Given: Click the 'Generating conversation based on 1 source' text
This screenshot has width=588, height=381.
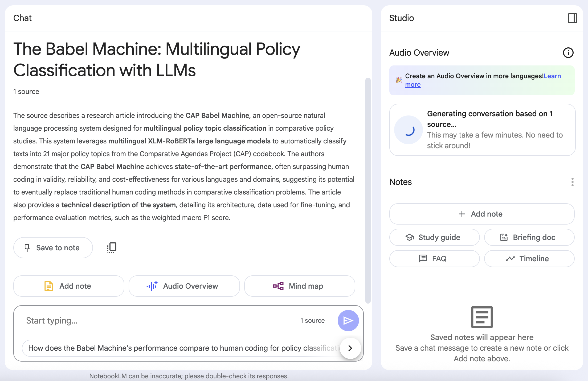Looking at the screenshot, I should (x=490, y=119).
